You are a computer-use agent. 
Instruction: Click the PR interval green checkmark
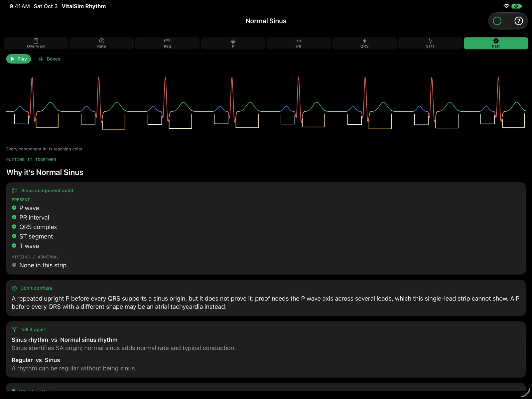point(14,217)
